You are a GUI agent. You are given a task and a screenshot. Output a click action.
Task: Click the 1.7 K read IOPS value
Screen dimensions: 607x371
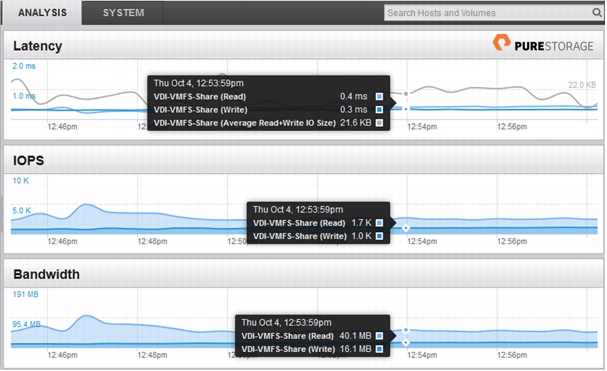point(361,223)
